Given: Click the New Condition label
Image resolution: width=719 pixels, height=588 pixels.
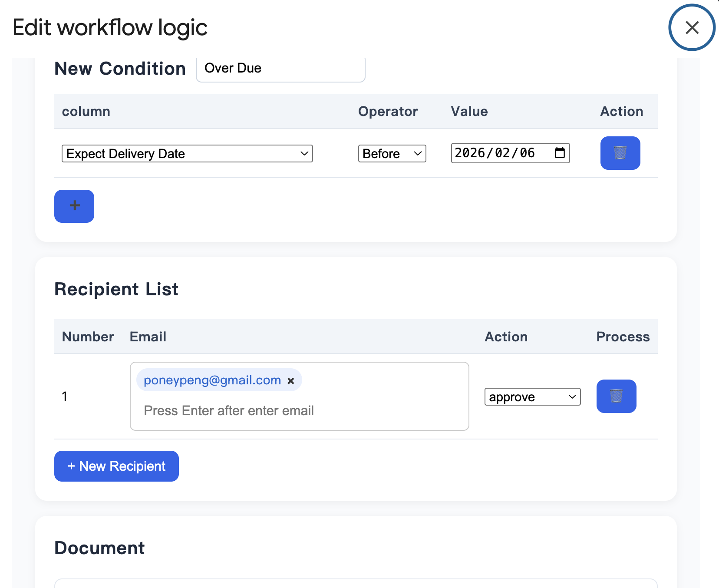Looking at the screenshot, I should coord(120,69).
